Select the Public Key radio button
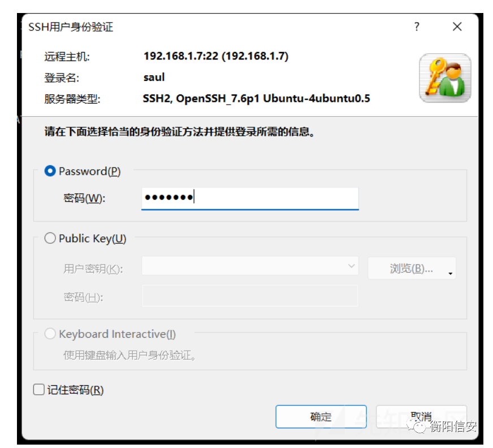 50,238
